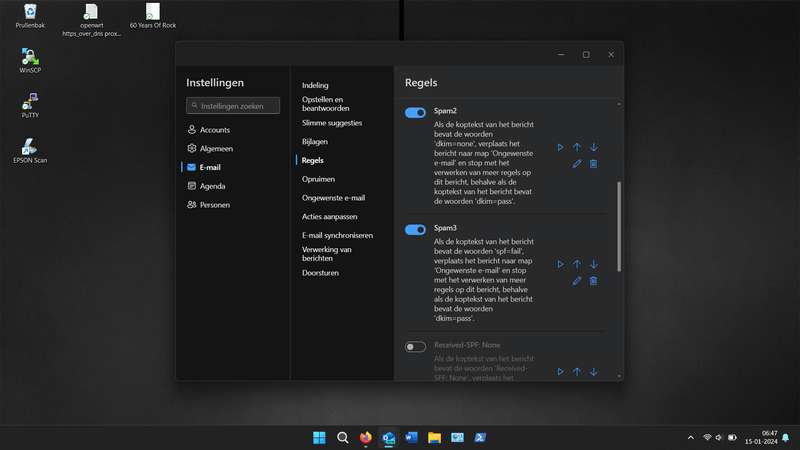Click the Received-SPF: None rule name
The image size is (800, 450).
click(467, 345)
